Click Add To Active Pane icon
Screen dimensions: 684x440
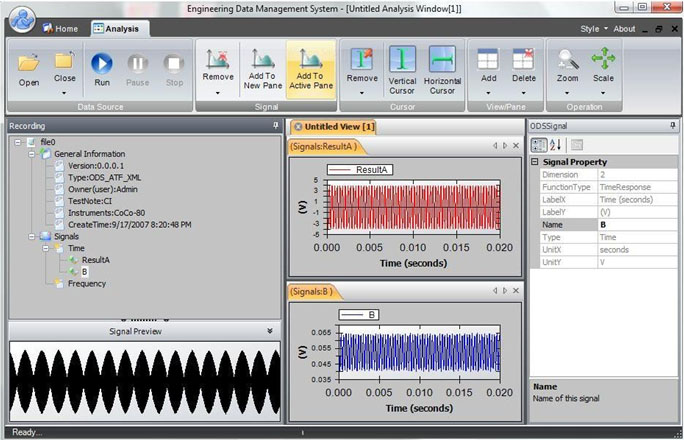[x=311, y=59]
